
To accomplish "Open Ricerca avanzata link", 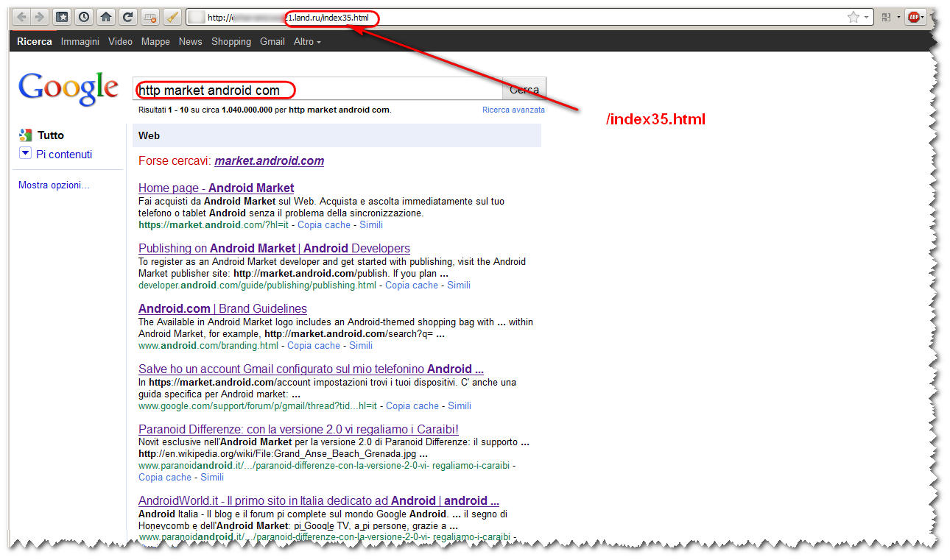I will click(x=513, y=110).
